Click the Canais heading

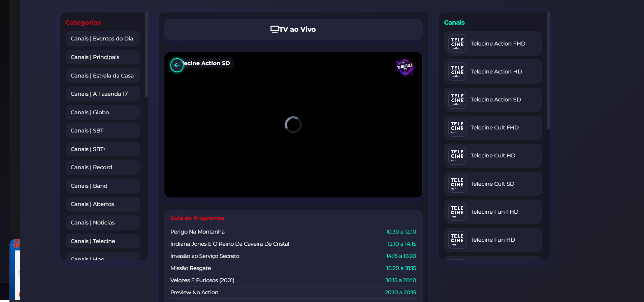click(x=454, y=23)
